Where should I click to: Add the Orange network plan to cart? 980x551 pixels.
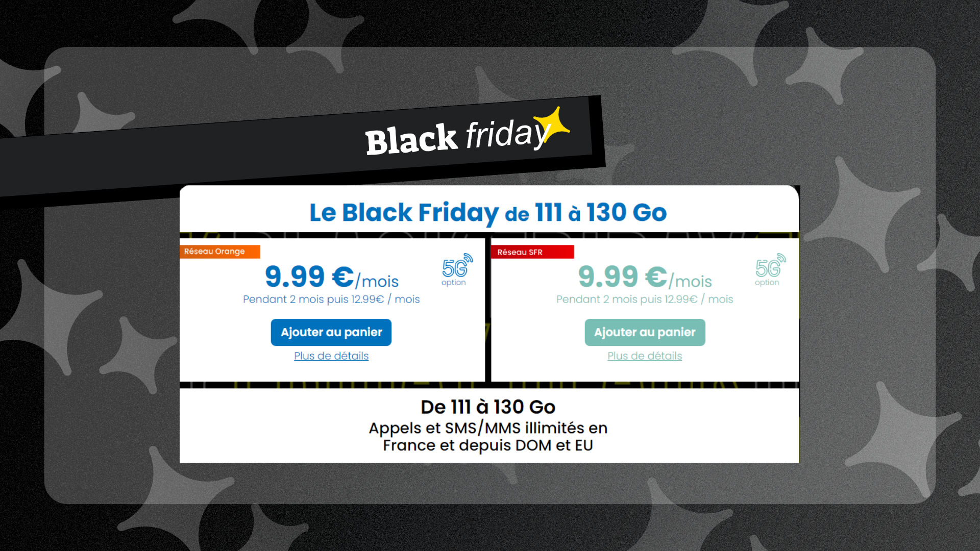pyautogui.click(x=331, y=332)
